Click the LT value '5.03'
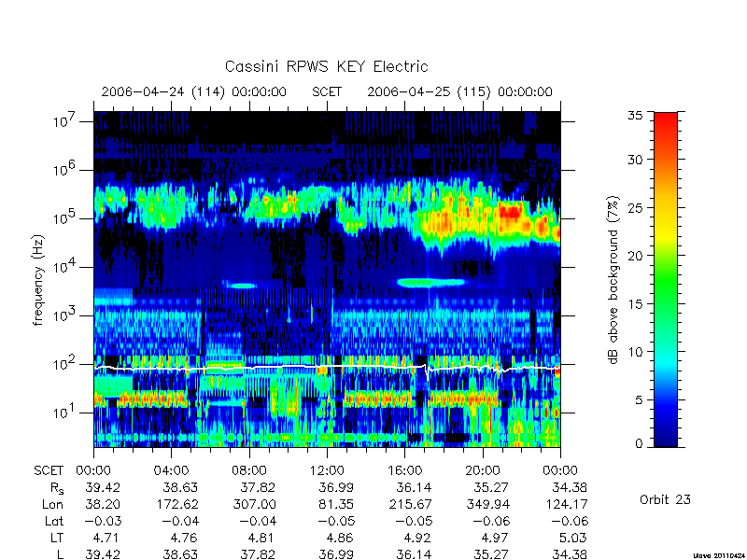The width and height of the screenshot is (747, 560). (573, 539)
